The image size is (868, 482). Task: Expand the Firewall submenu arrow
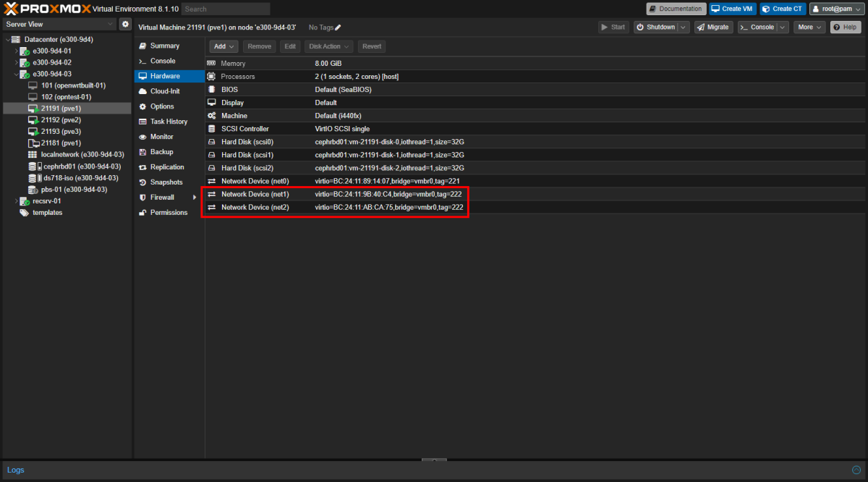pyautogui.click(x=195, y=198)
